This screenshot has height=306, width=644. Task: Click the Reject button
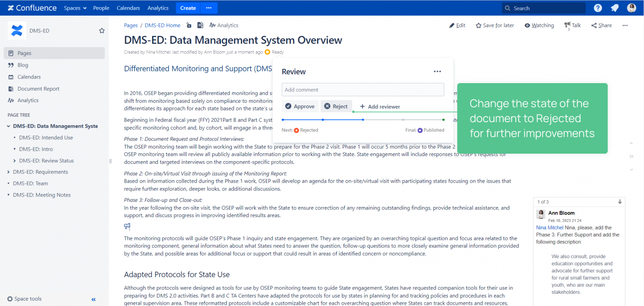pyautogui.click(x=336, y=106)
